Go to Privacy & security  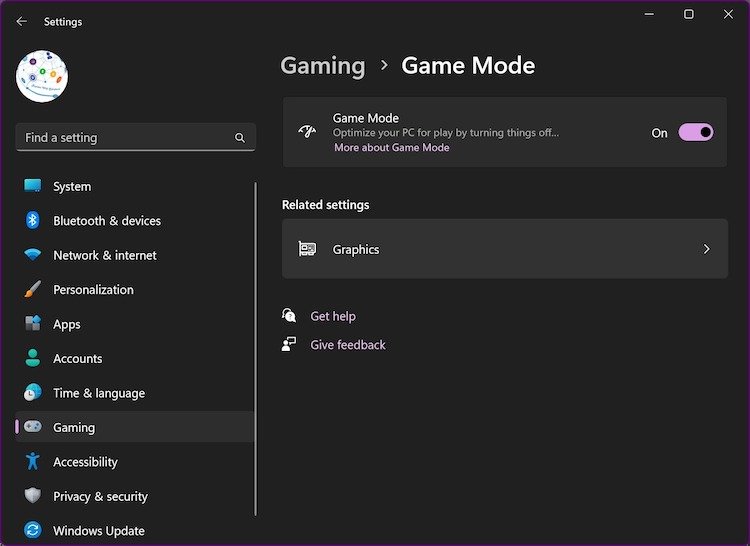pyautogui.click(x=100, y=496)
